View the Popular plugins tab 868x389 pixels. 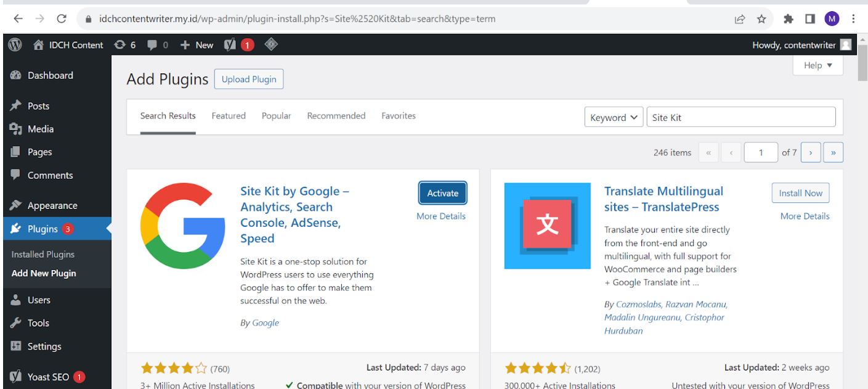[276, 115]
